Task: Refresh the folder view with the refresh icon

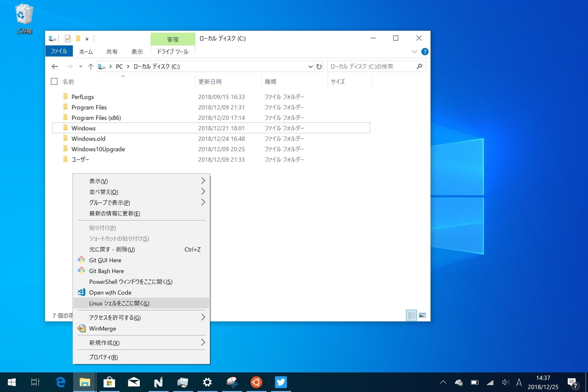Action: pos(319,66)
